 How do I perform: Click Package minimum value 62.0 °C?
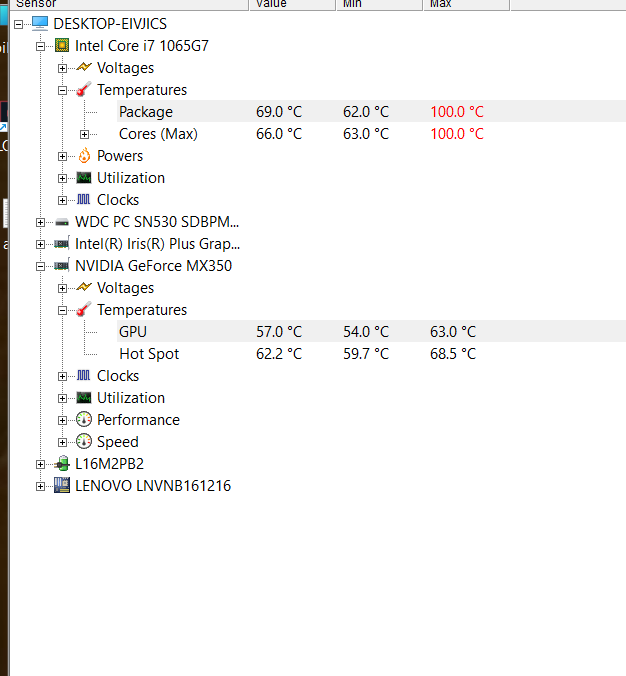point(366,112)
